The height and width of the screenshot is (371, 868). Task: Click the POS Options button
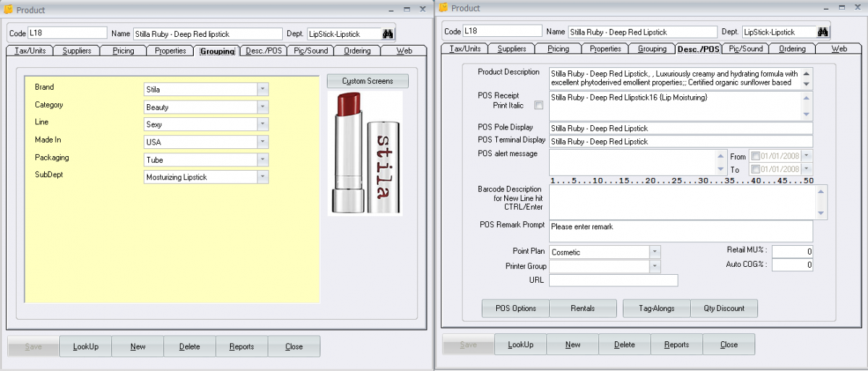(516, 308)
